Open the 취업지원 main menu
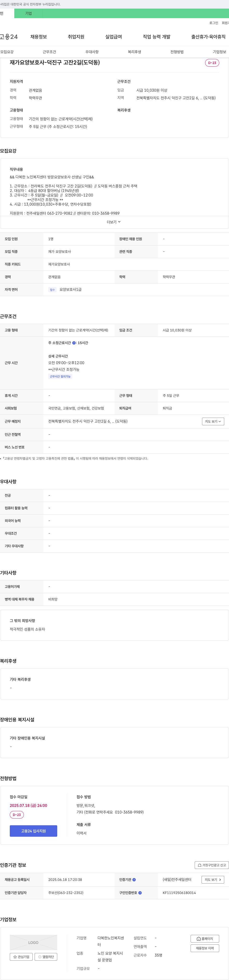229x980 pixels. (x=76, y=37)
